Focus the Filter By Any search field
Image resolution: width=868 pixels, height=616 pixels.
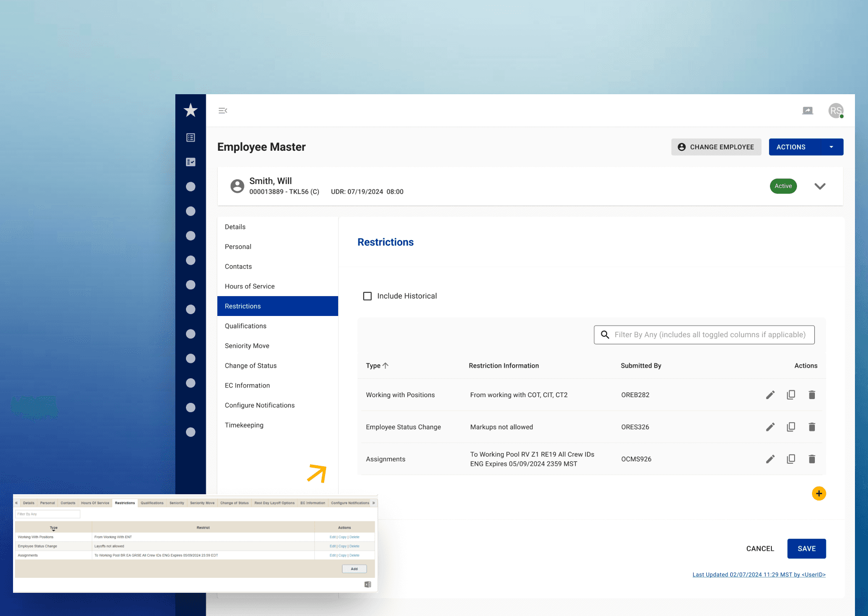704,335
